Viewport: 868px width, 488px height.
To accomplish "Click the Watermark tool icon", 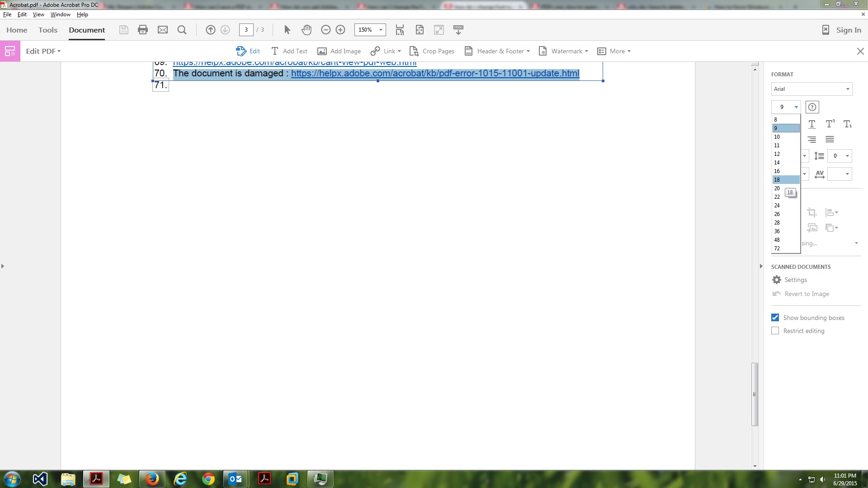I will 542,51.
